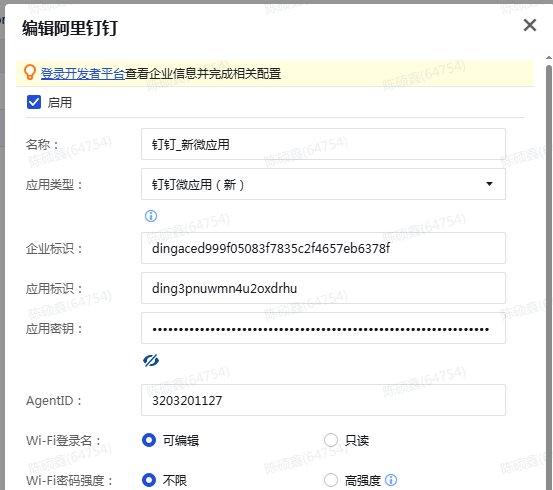
Task: Close the 编辑阿里钉钉 dialog
Action: 530,25
